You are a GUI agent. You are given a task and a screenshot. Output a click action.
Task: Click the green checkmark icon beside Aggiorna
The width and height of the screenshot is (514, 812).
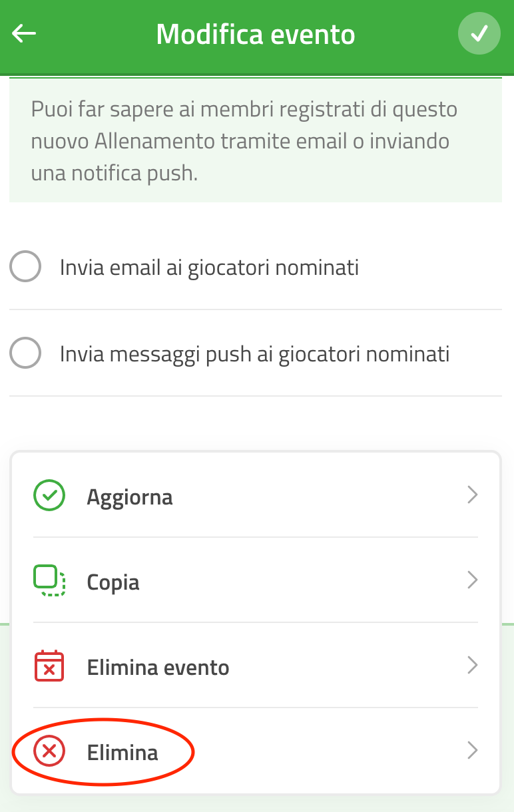tap(49, 496)
